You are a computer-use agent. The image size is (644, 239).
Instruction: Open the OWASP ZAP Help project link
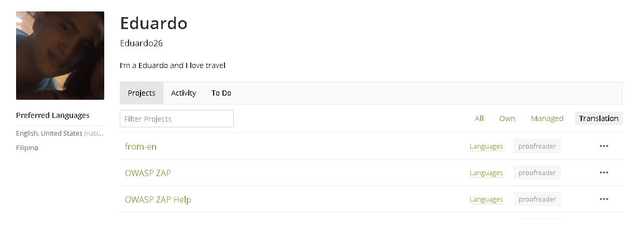[x=158, y=200]
